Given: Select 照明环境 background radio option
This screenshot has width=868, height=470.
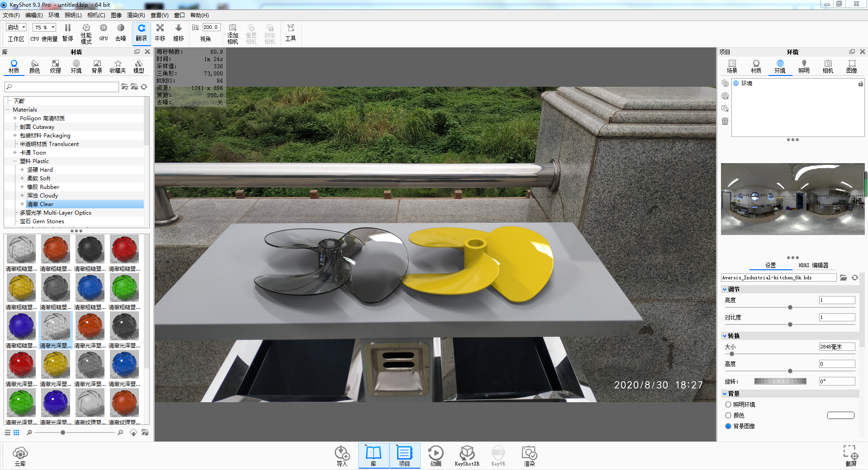Looking at the screenshot, I should pyautogui.click(x=728, y=404).
